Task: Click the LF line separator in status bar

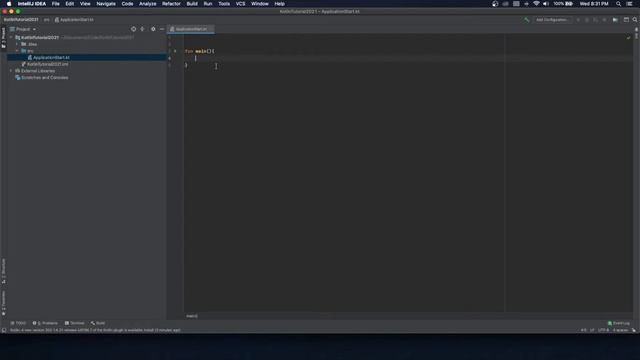Action: 592,330
